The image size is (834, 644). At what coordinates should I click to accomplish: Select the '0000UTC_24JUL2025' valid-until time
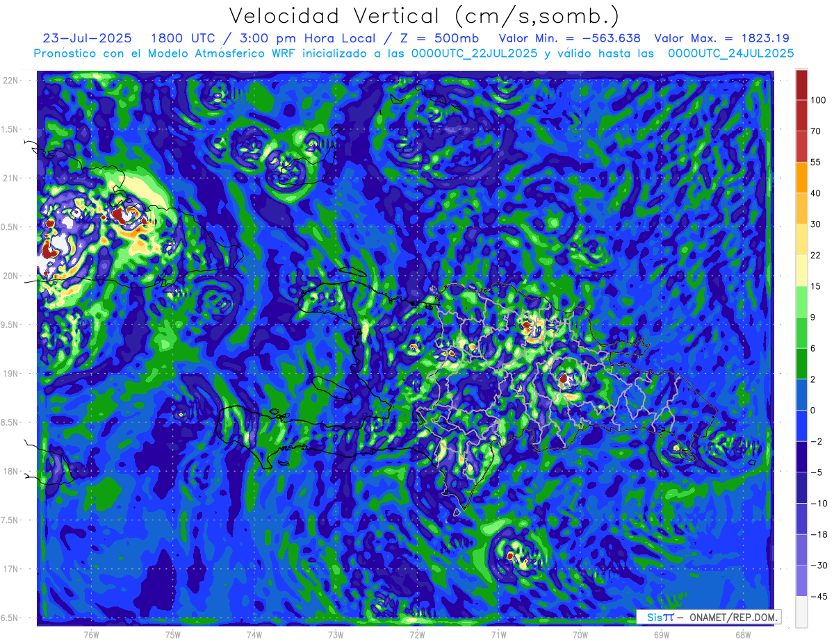pos(730,53)
